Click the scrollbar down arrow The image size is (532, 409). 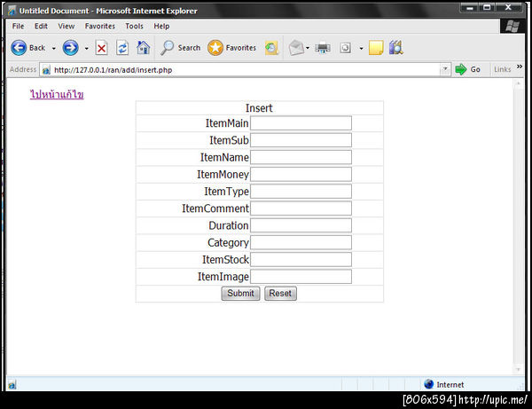(x=518, y=369)
